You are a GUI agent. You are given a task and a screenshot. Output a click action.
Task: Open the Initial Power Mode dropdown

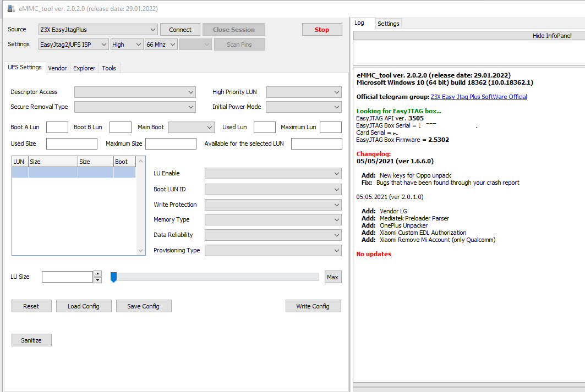point(304,107)
